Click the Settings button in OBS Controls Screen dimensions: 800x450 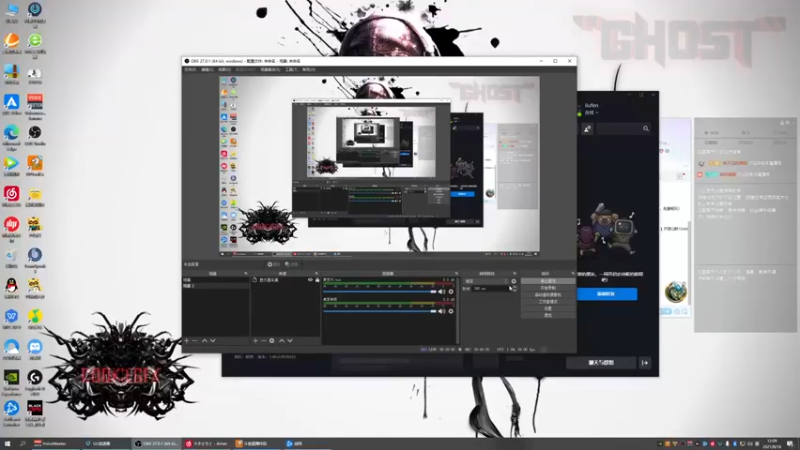pos(548,308)
